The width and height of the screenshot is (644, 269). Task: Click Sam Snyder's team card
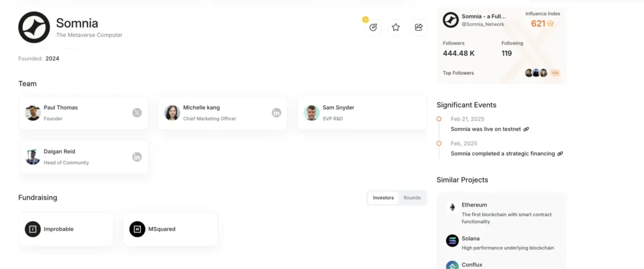[362, 113]
